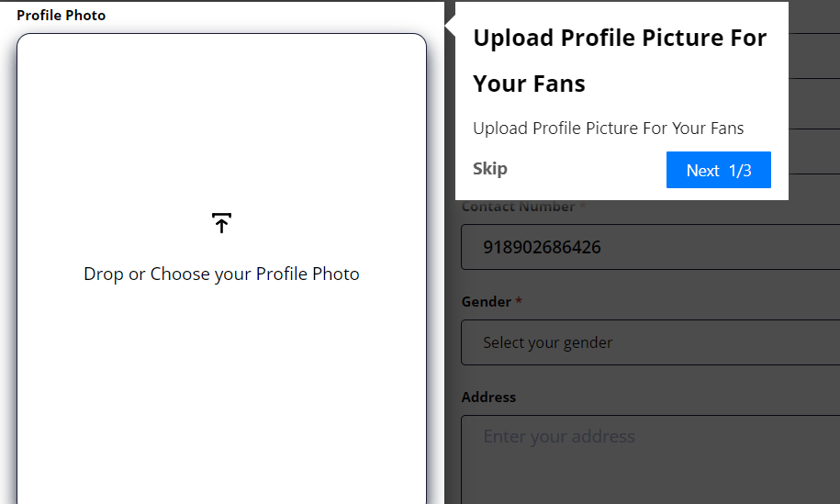This screenshot has width=840, height=504.
Task: Focus the Contact Number field showing 918902686426
Action: coord(650,247)
